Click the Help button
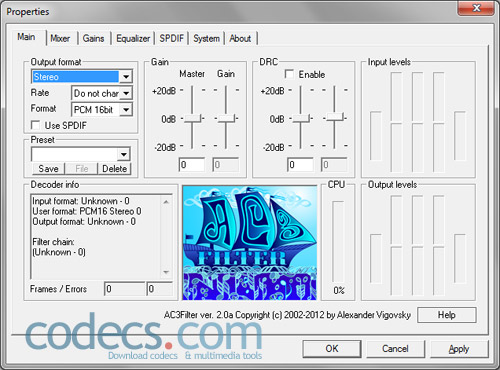This screenshot has height=370, width=500. coord(447,315)
